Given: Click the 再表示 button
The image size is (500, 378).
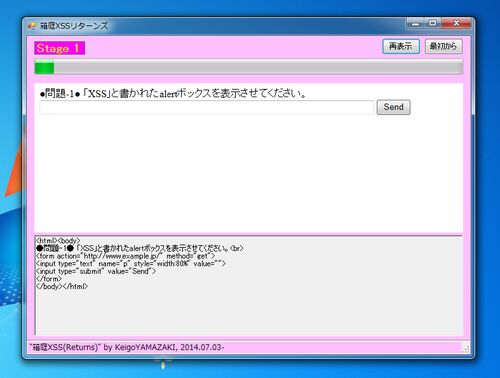Looking at the screenshot, I should [x=401, y=46].
